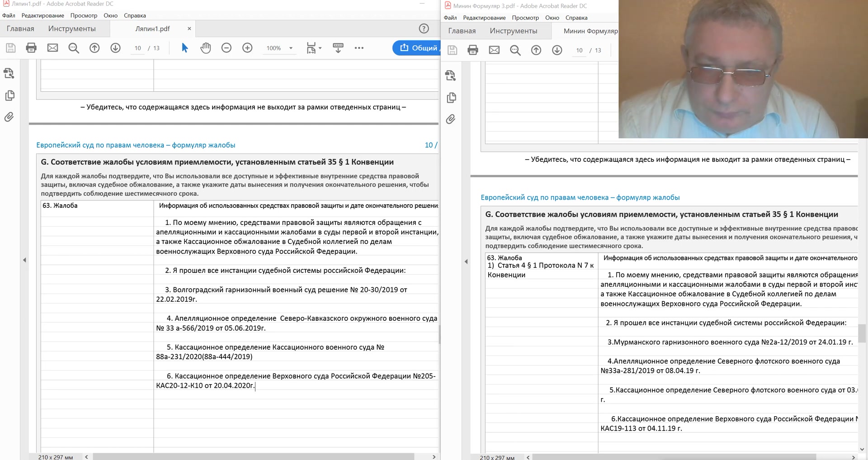Open fit page scrolling options icon

[313, 48]
